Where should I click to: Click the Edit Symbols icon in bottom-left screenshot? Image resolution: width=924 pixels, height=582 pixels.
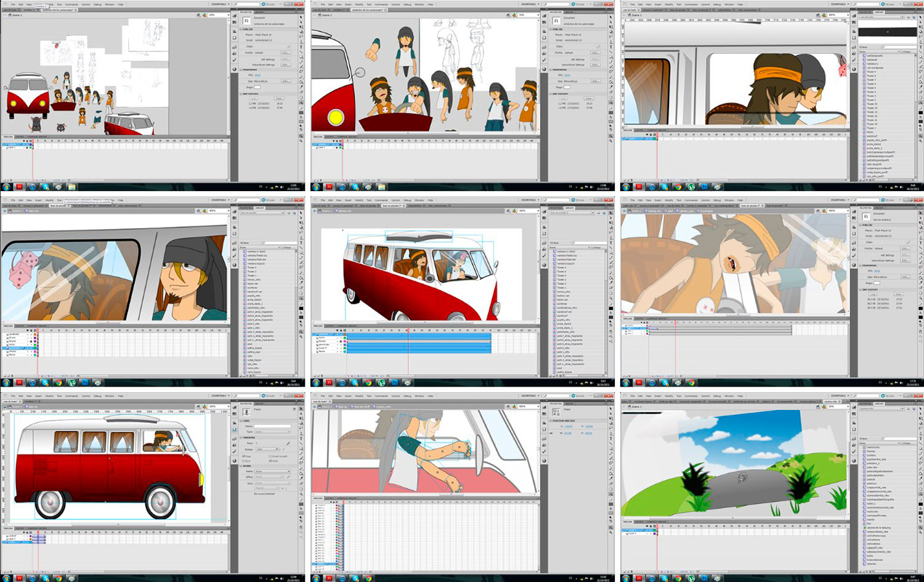pyautogui.click(x=206, y=407)
